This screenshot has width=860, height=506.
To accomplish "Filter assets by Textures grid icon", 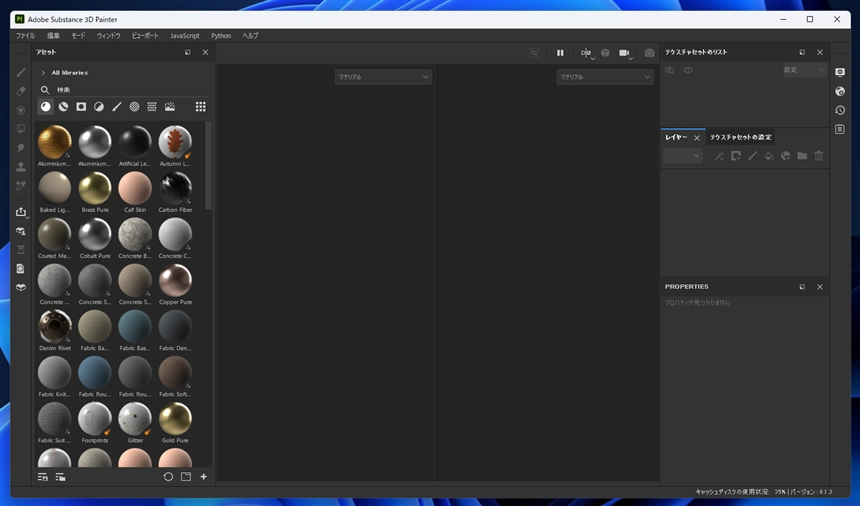I will pyautogui.click(x=152, y=107).
